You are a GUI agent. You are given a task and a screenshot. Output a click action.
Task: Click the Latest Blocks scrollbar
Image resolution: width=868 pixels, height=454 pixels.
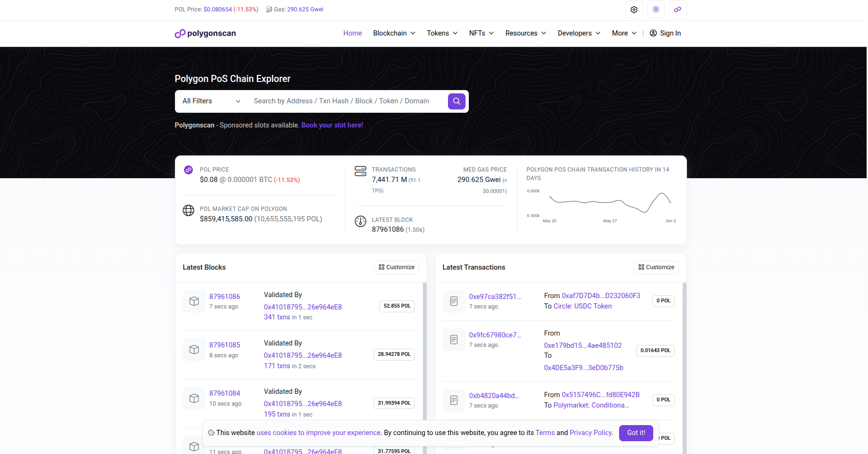coord(425,368)
